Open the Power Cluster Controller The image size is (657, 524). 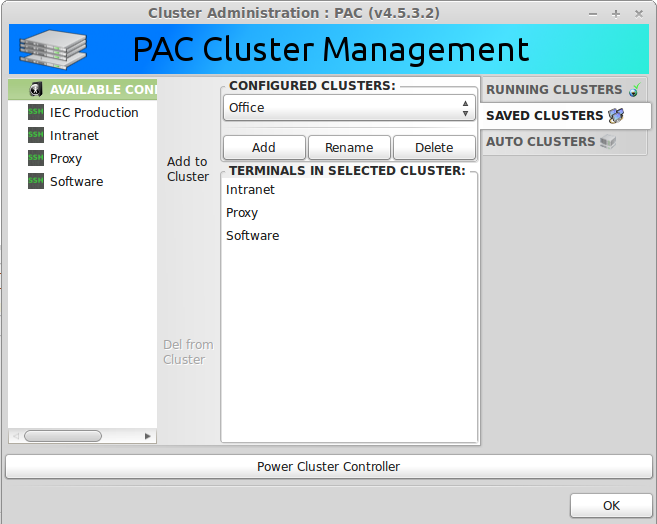click(328, 466)
